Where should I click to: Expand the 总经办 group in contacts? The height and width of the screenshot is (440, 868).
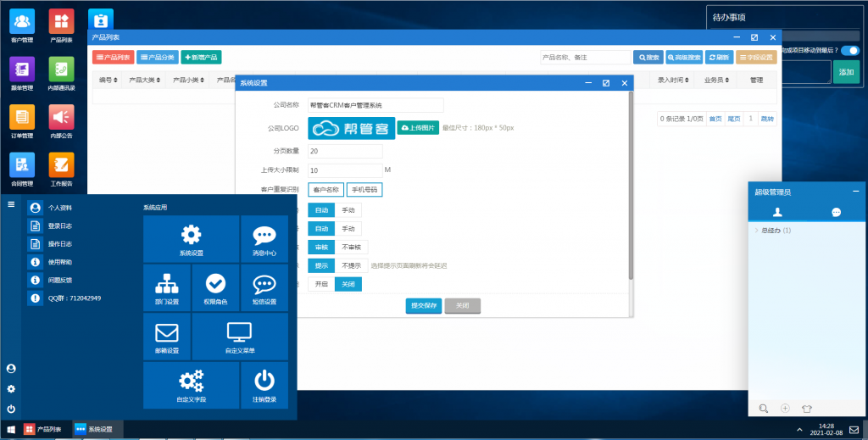pos(756,231)
